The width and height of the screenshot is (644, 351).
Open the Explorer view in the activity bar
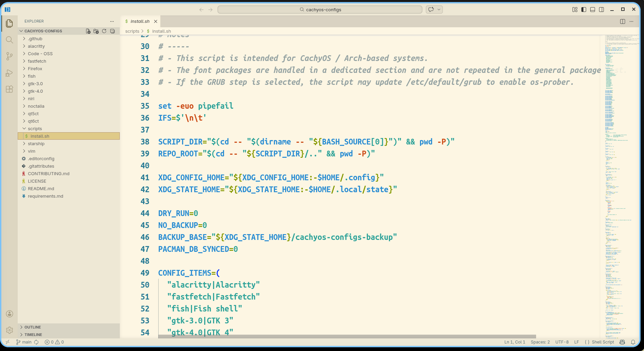[x=10, y=23]
